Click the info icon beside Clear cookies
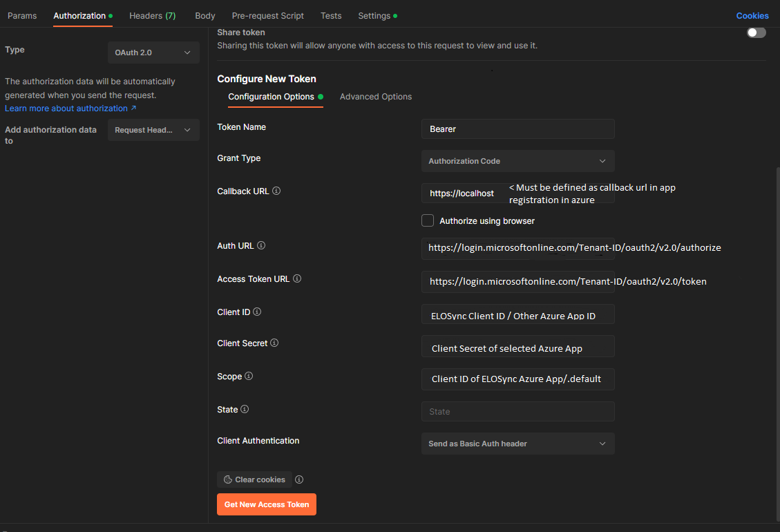The width and height of the screenshot is (780, 532). tap(298, 479)
